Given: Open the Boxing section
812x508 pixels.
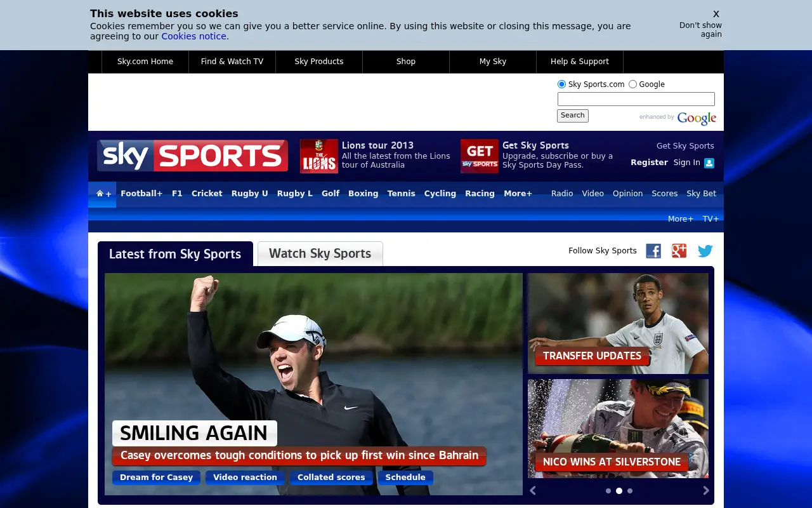Looking at the screenshot, I should [363, 194].
